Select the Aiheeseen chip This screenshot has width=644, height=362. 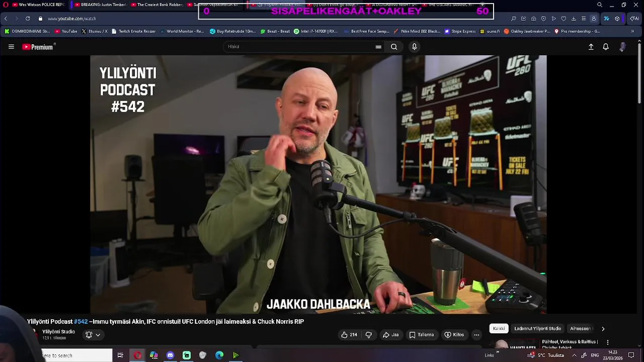pyautogui.click(x=581, y=328)
